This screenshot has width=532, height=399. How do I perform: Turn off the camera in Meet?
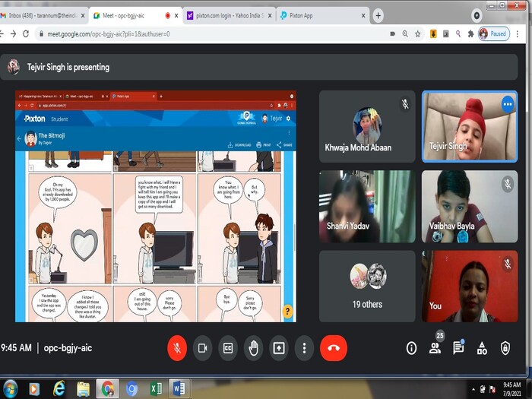click(203, 348)
